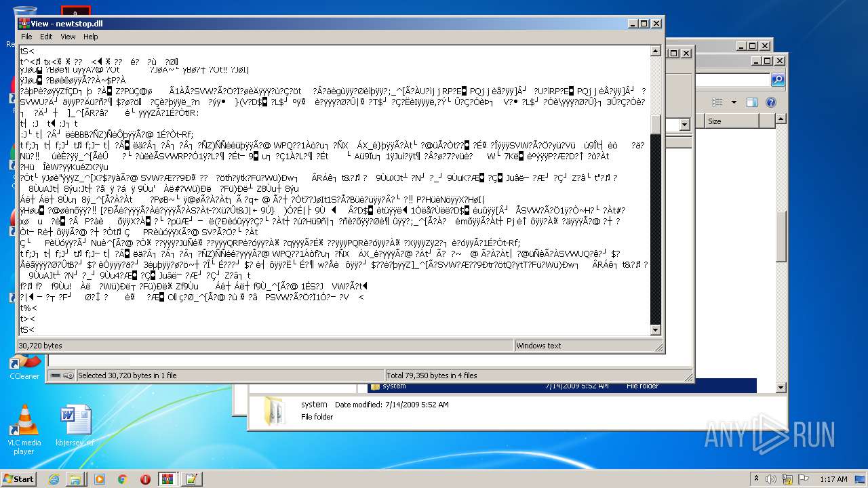Toggle the Explorer preview pane icon
This screenshot has height=488, width=868.
(751, 102)
